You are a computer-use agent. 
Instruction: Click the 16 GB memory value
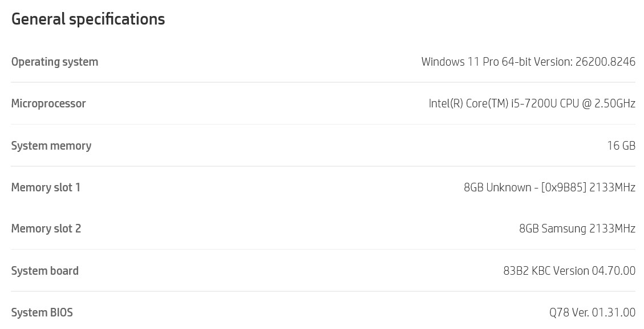tap(621, 146)
